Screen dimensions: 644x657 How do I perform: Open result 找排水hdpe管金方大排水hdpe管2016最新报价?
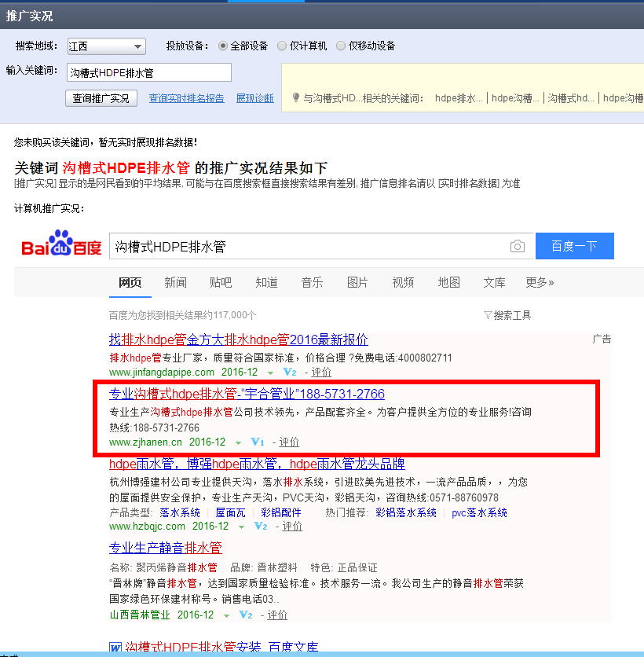(239, 339)
